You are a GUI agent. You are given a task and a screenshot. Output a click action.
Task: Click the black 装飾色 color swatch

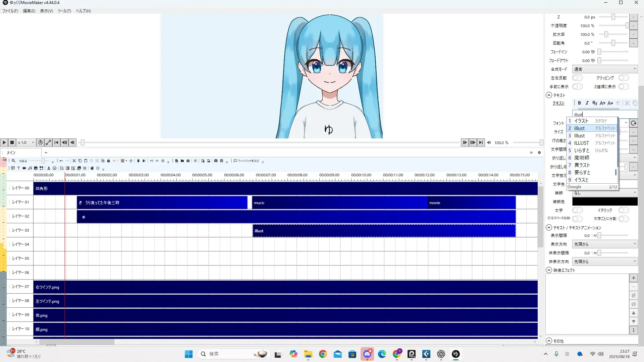click(604, 201)
